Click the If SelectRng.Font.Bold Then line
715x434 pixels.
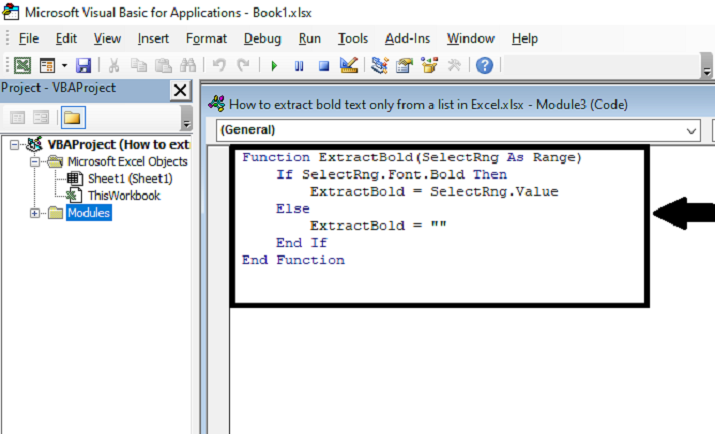click(x=391, y=175)
